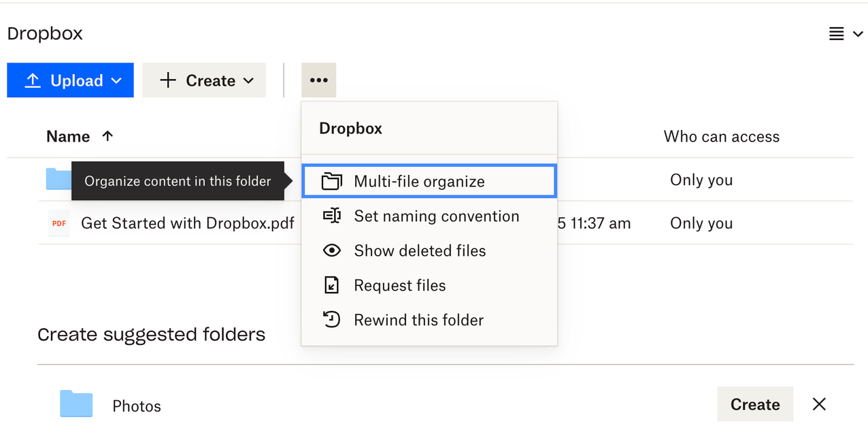
Task: Click the eye icon next to Show deleted files
Action: coord(331,250)
